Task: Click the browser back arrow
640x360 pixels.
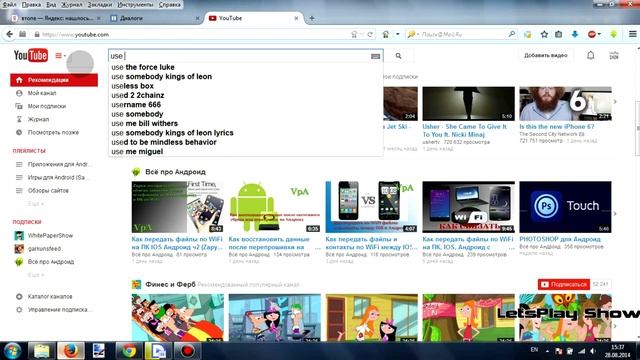Action: [x=9, y=34]
